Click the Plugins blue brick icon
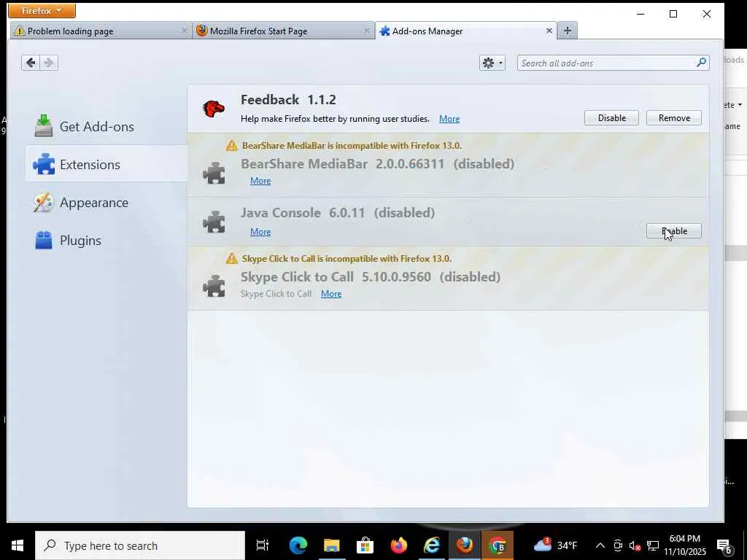This screenshot has height=560, width=747. point(43,240)
